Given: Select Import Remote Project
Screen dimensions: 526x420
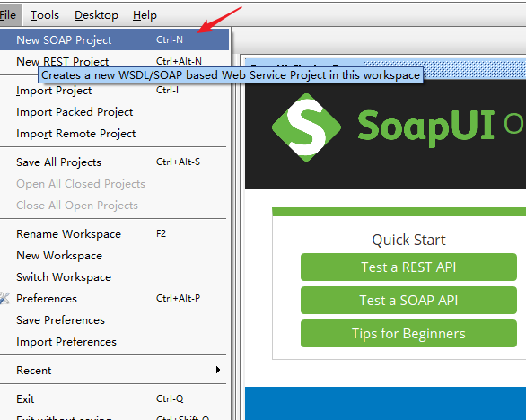Looking at the screenshot, I should pos(114,133).
